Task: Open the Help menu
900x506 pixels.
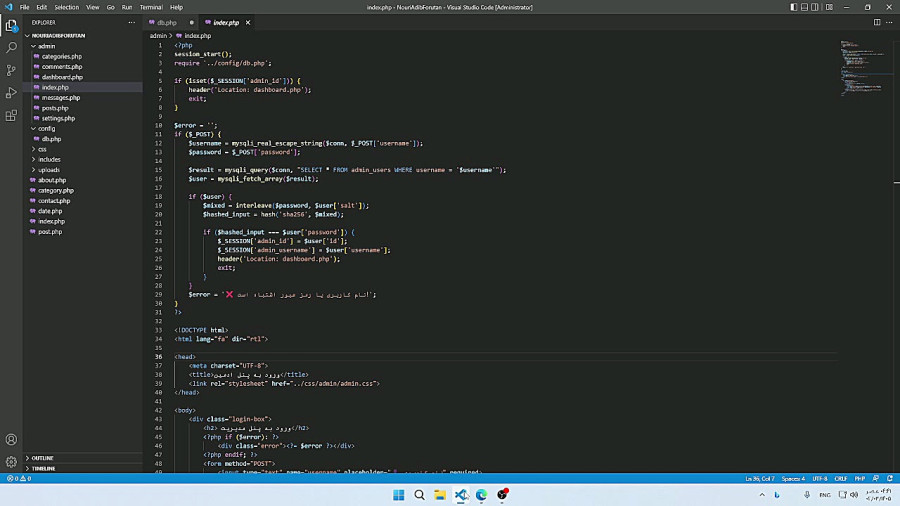Action: (x=176, y=7)
